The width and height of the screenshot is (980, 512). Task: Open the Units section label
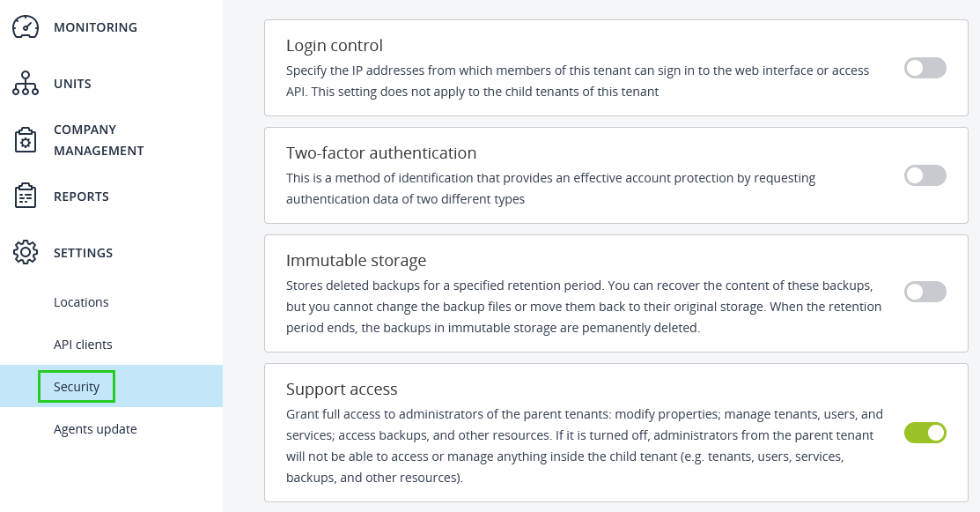pyautogui.click(x=72, y=84)
